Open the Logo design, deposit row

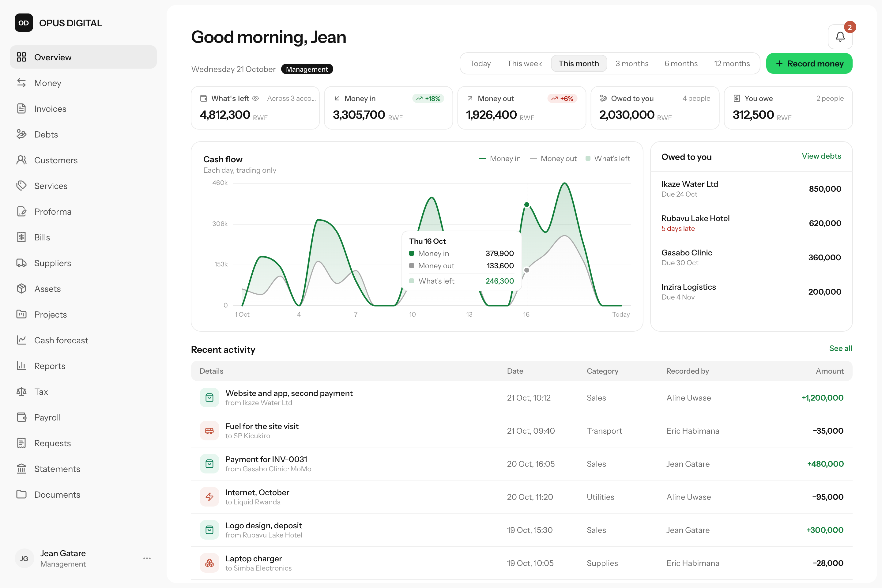(522, 530)
